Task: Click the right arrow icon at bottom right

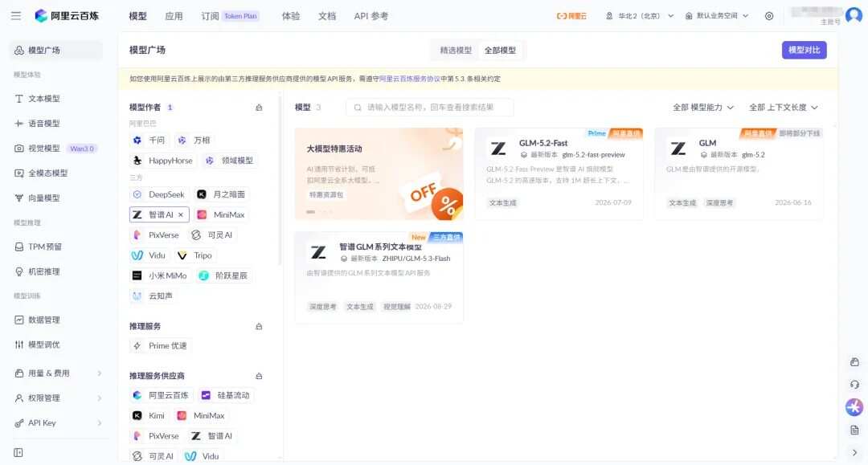Action: click(854, 452)
